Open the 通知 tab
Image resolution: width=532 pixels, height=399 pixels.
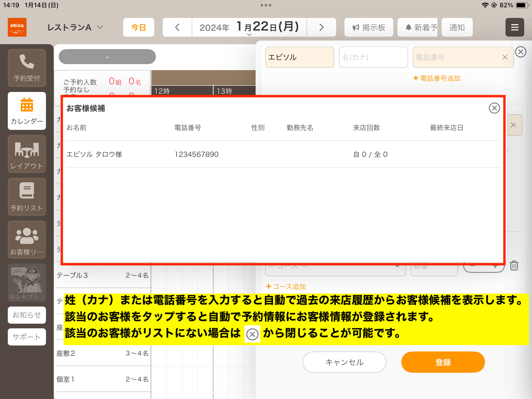click(457, 27)
